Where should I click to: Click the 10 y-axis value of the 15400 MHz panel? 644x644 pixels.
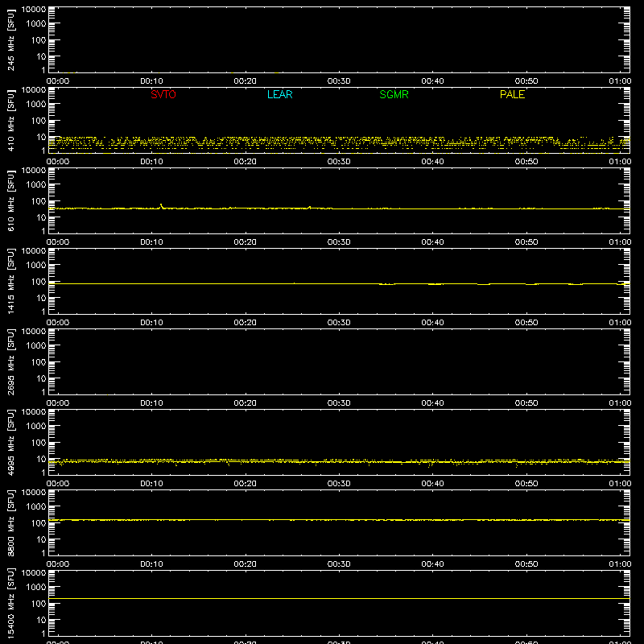pos(41,620)
